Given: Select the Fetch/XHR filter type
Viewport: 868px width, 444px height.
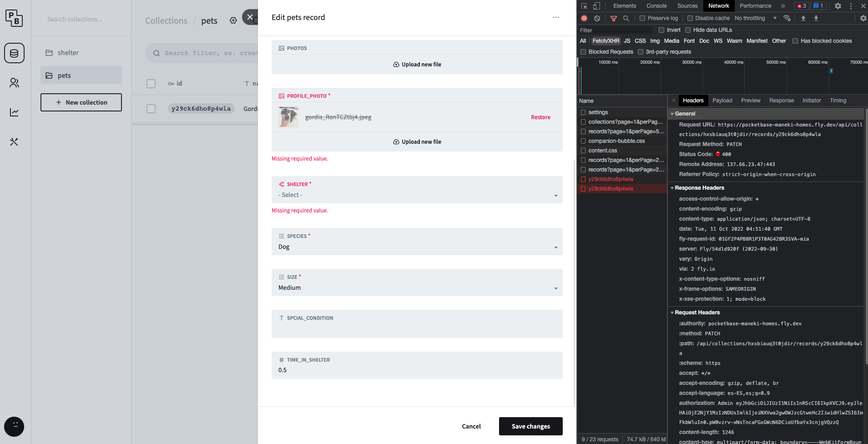Looking at the screenshot, I should point(606,41).
